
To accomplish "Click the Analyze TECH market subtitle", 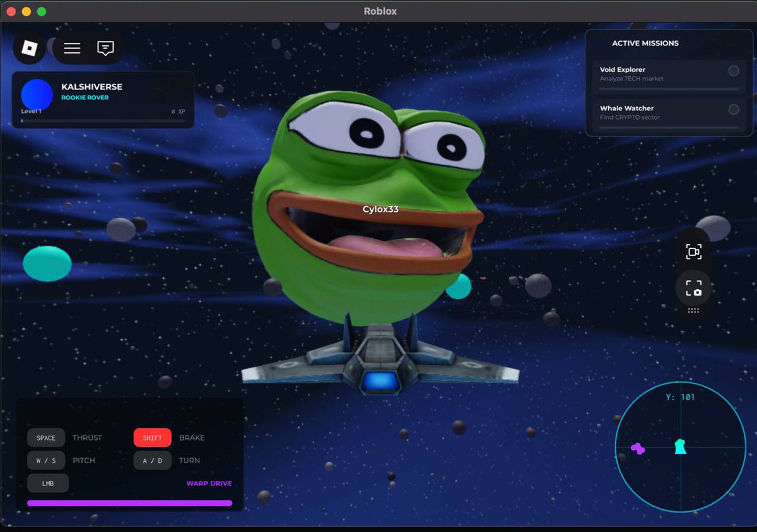I will click(x=631, y=79).
